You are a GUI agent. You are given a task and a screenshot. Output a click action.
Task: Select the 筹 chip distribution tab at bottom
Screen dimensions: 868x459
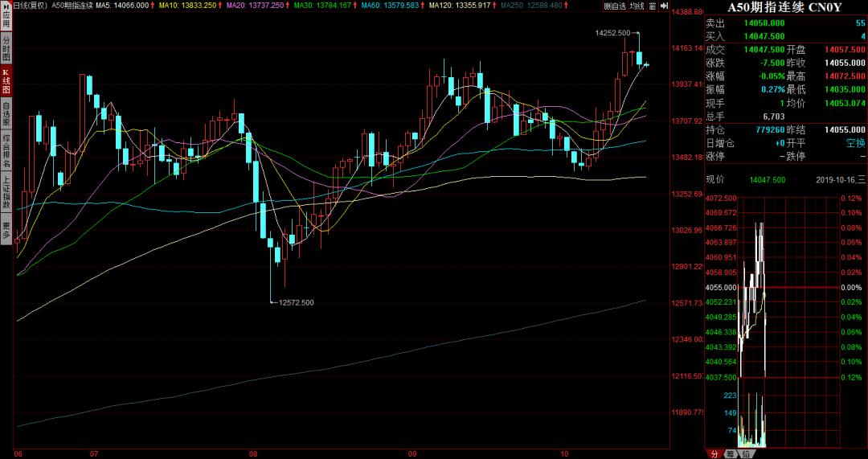[x=731, y=453]
